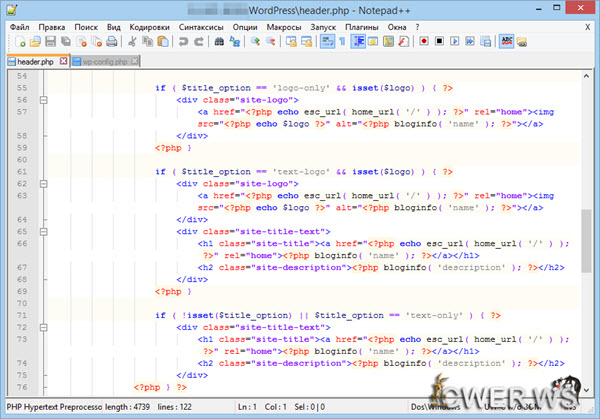The image size is (600, 419).
Task: Toggle Show All Characters pilcrow icon
Action: point(341,42)
